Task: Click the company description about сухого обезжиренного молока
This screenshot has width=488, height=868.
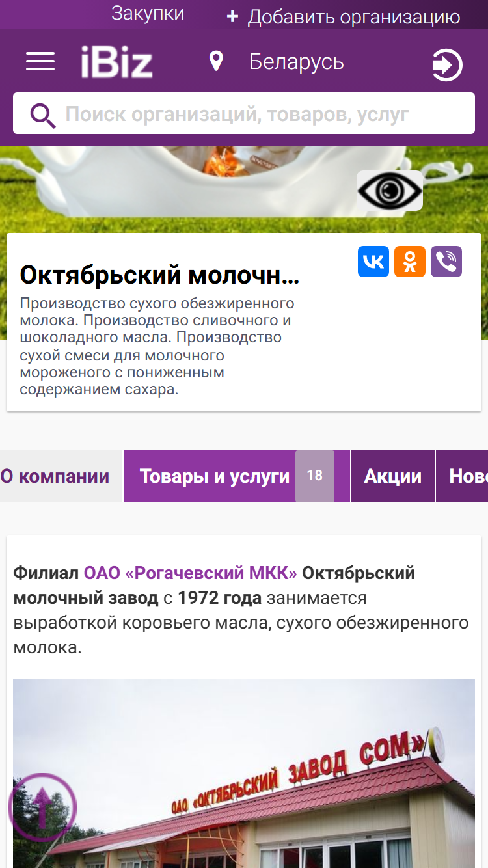Action: click(x=157, y=347)
